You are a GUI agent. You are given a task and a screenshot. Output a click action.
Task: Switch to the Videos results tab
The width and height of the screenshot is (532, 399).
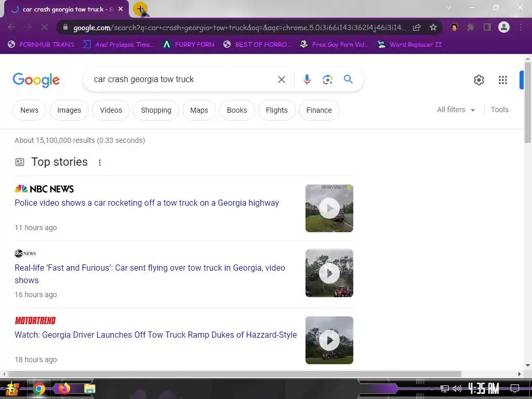111,110
